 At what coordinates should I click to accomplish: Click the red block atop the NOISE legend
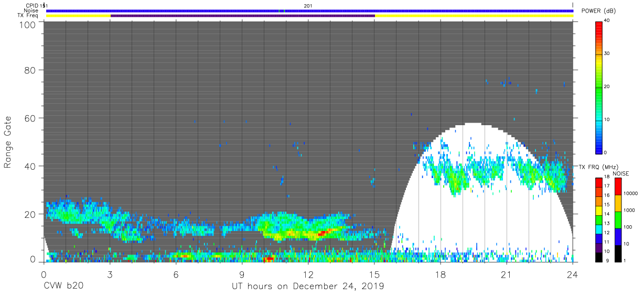pos(617,186)
